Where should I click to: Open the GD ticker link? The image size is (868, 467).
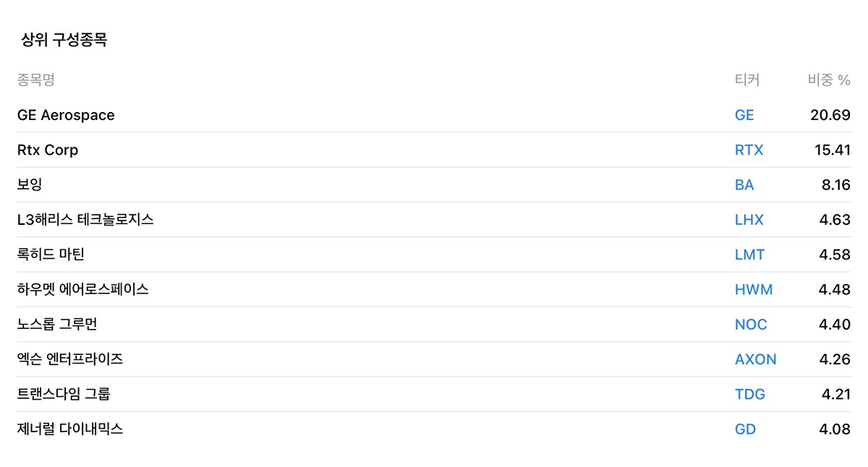(745, 429)
